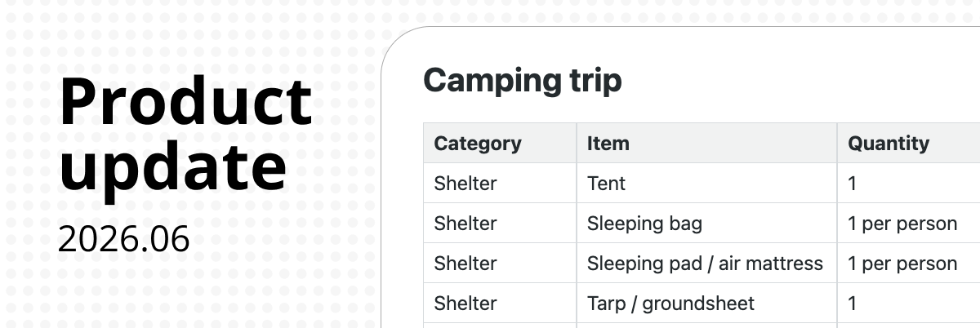Viewport: 980px width, 328px height.
Task: Click the Tarp / groundsheet cell
Action: [706, 304]
